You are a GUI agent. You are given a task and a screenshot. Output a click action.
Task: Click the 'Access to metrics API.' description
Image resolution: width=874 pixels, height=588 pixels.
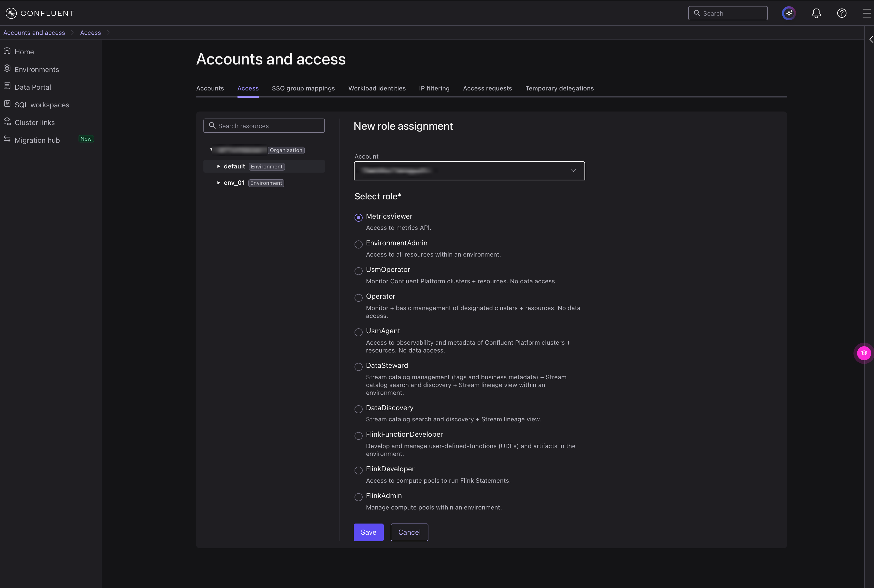coord(399,228)
